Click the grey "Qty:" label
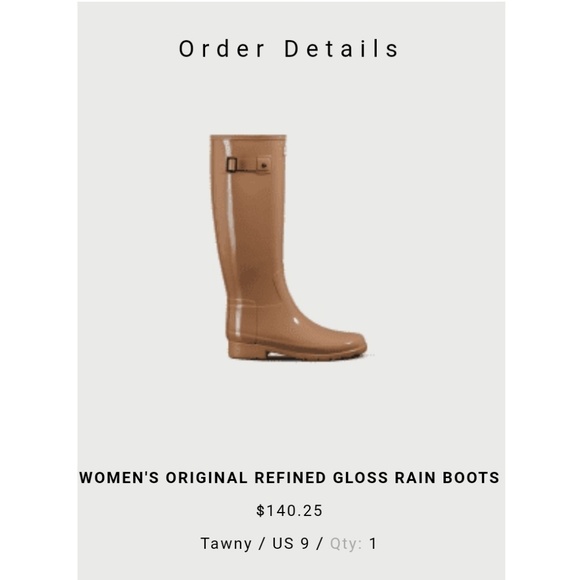Screen dimensions: 580x580 [346, 544]
